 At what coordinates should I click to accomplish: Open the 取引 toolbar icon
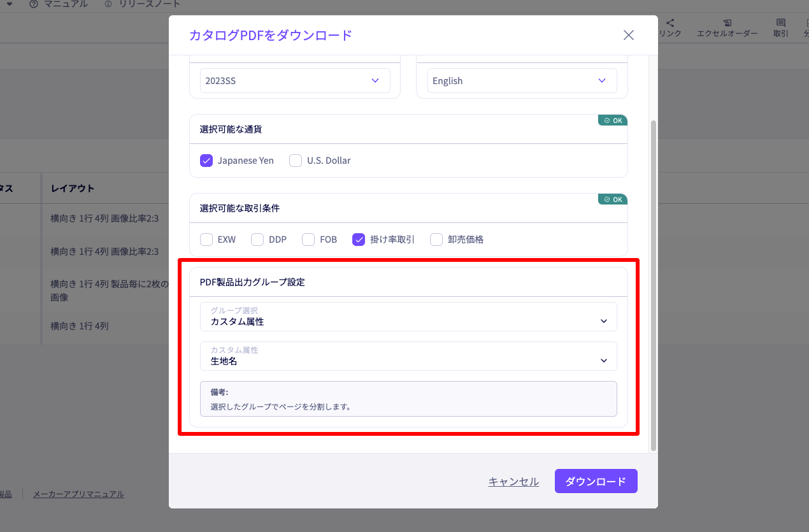point(780,28)
